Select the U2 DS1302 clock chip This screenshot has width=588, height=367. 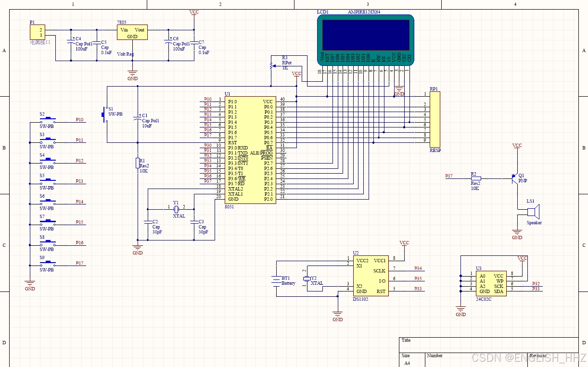click(371, 276)
